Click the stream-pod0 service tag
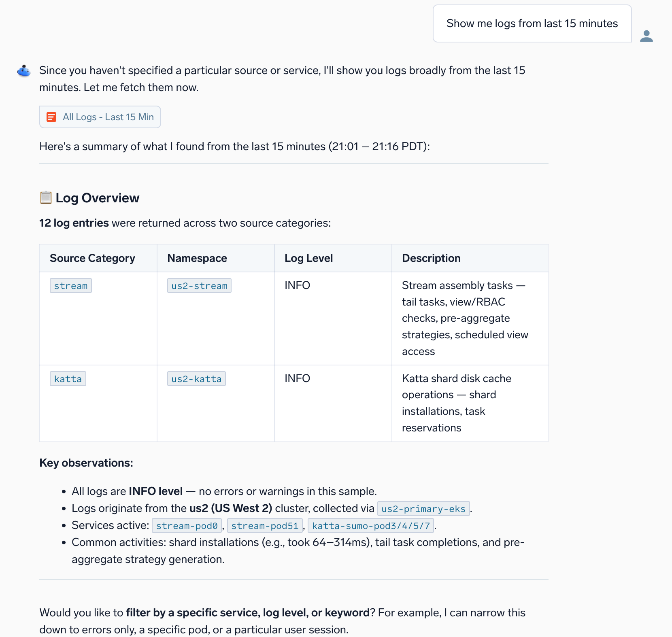 (x=187, y=526)
